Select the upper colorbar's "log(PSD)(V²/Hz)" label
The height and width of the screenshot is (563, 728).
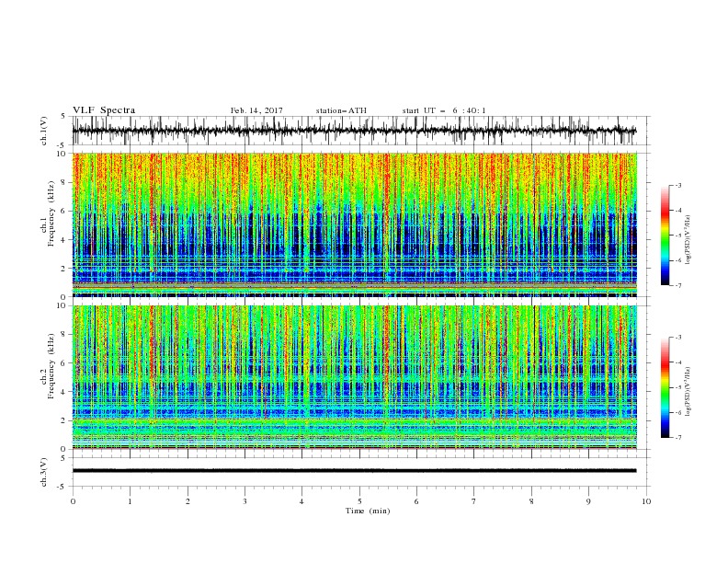[x=688, y=240]
